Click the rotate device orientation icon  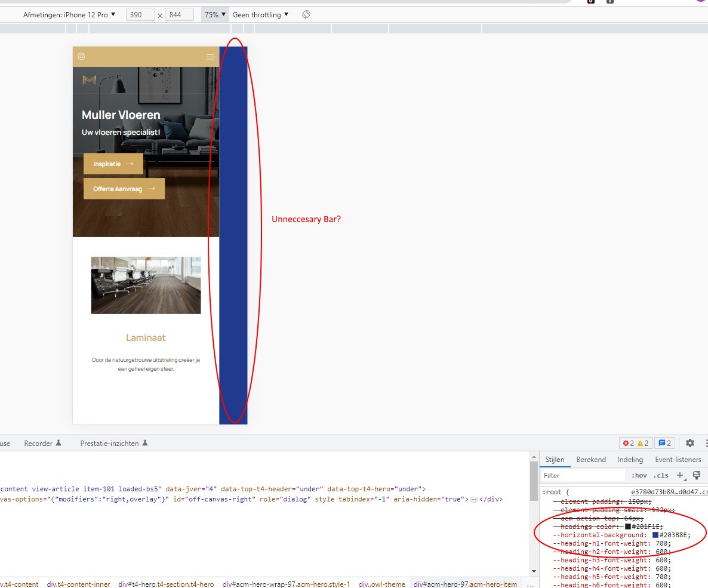[306, 14]
